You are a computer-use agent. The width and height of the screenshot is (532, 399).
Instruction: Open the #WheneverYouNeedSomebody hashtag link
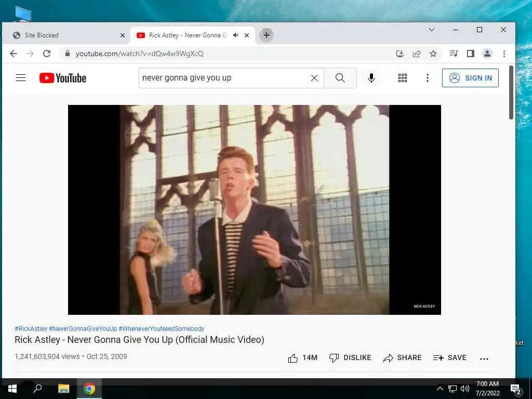[162, 329]
